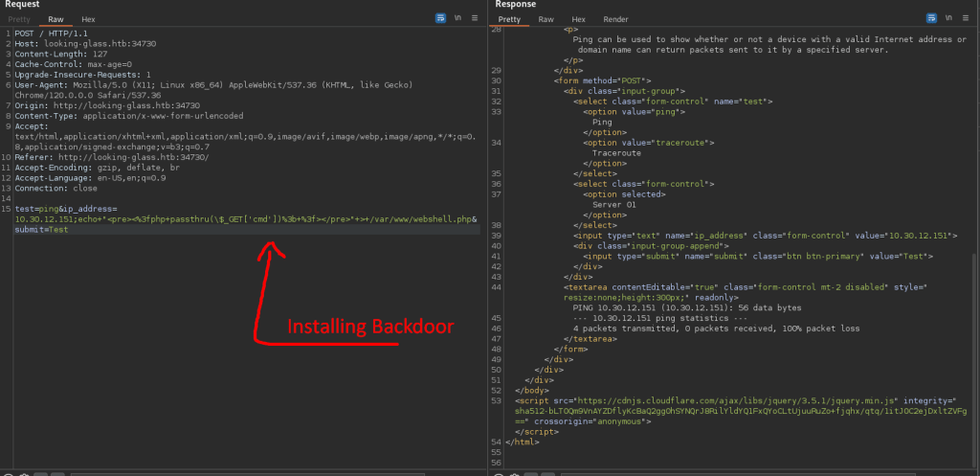The width and height of the screenshot is (980, 476).
Task: Open the Hex tab in Response panel
Action: point(578,19)
